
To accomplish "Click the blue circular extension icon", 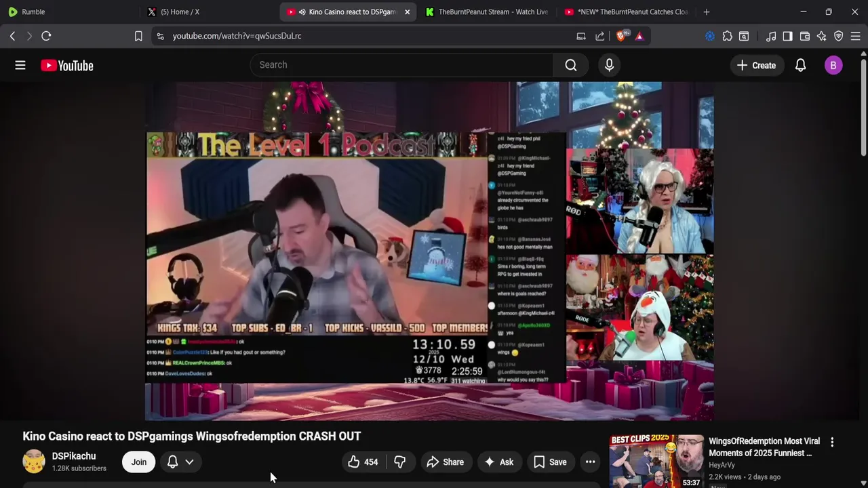I will click(710, 36).
